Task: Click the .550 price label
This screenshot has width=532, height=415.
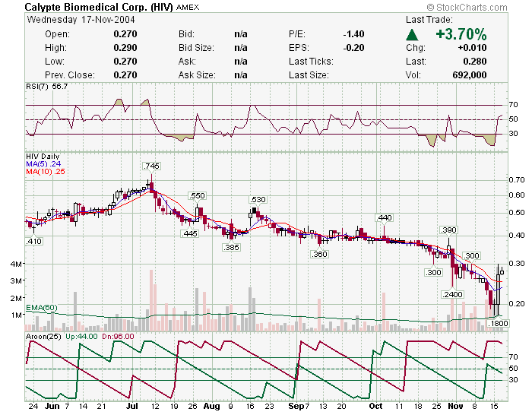Action: click(197, 196)
